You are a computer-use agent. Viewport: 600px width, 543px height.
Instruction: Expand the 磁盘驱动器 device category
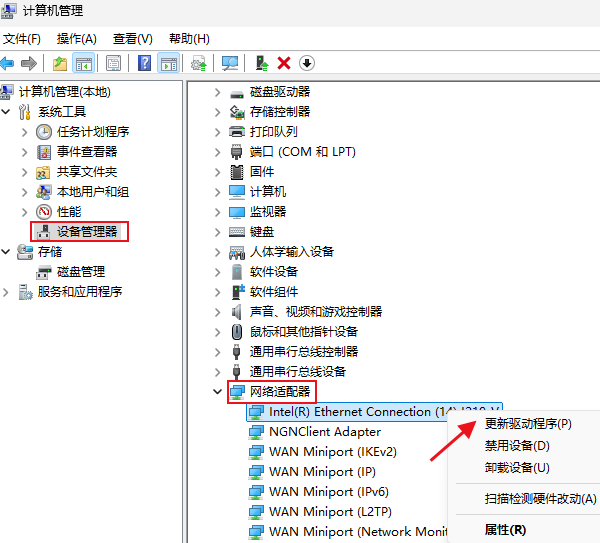(x=217, y=92)
